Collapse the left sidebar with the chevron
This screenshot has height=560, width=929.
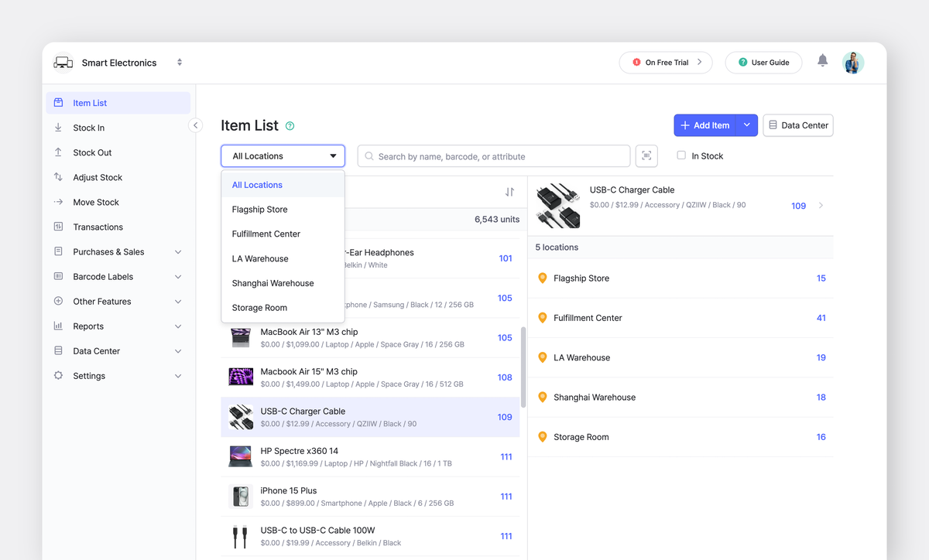tap(195, 125)
